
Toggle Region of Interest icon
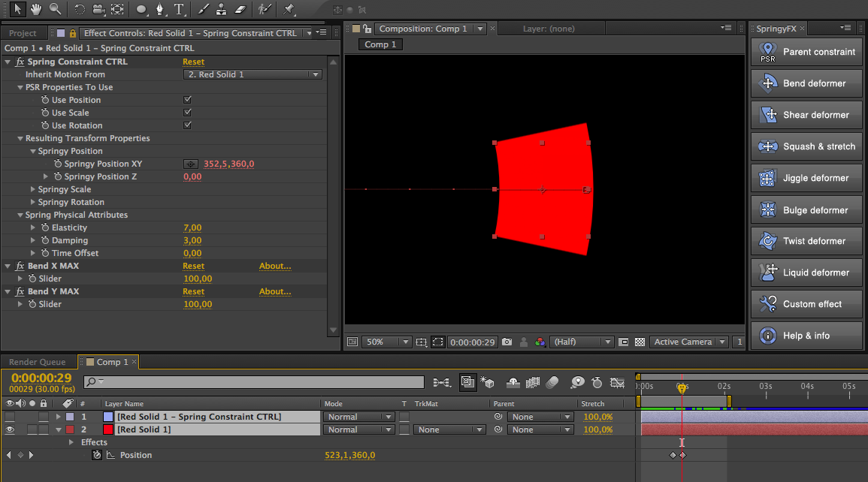[x=437, y=342]
